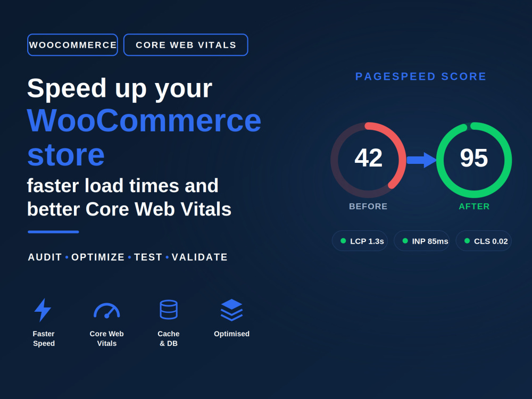Click the green dot in INP pill
Screen dimensions: 532x399
tap(405, 241)
